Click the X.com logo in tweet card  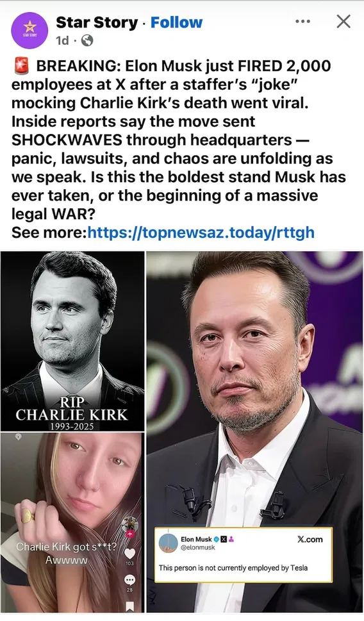tap(310, 539)
